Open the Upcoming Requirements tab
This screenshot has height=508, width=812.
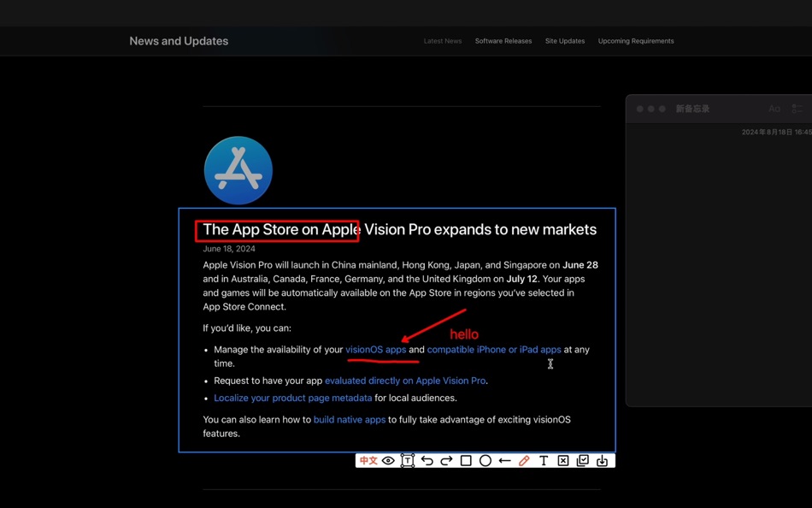pos(636,41)
